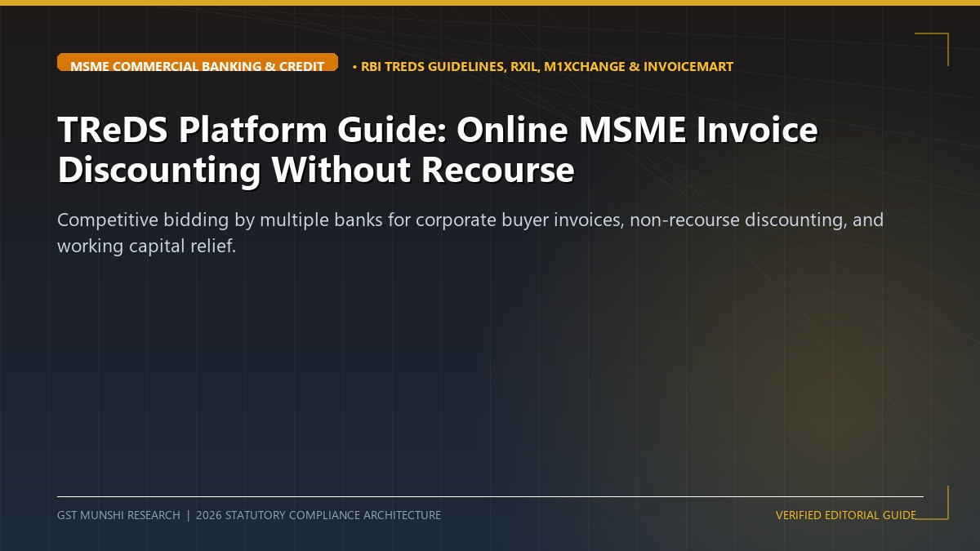The height and width of the screenshot is (551, 980).
Task: Click the TReDS Platform Guide main headline
Action: [x=437, y=150]
